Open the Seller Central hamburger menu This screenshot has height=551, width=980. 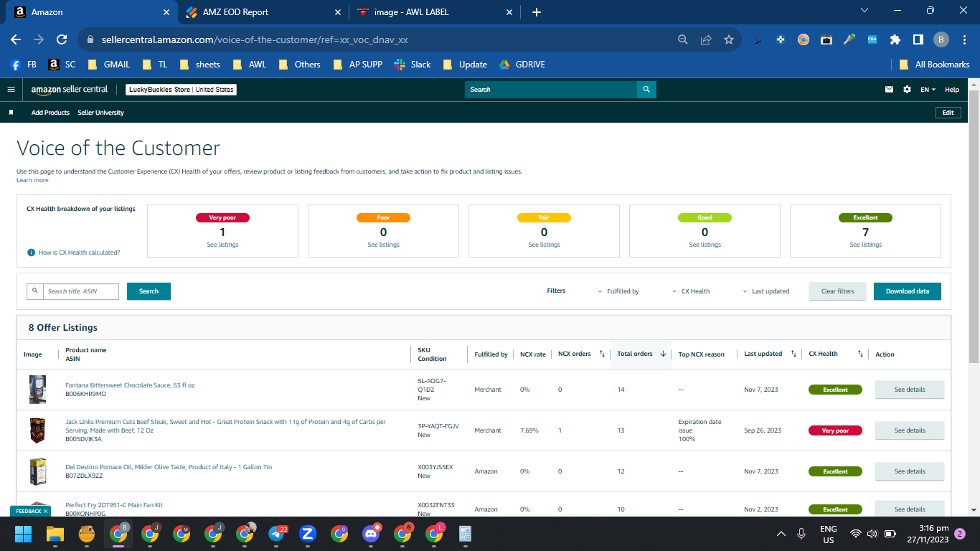click(11, 90)
